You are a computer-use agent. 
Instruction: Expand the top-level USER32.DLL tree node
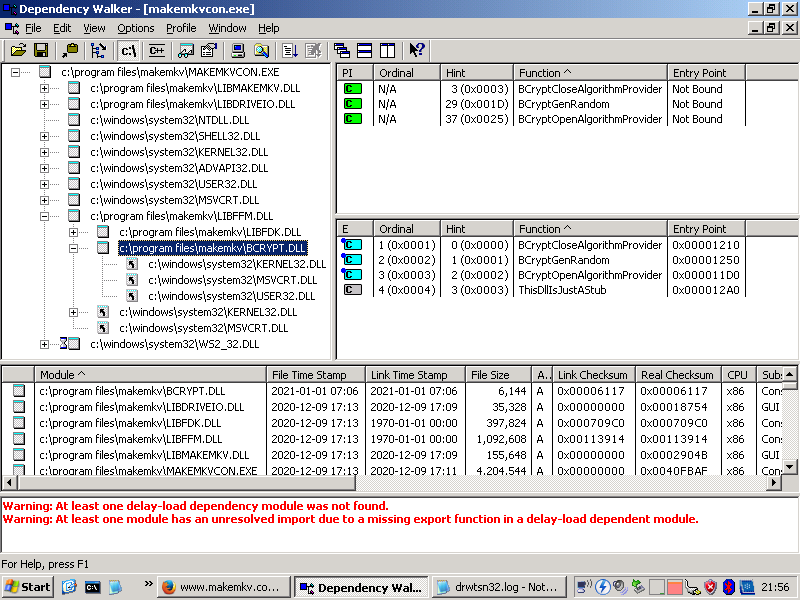pos(44,184)
